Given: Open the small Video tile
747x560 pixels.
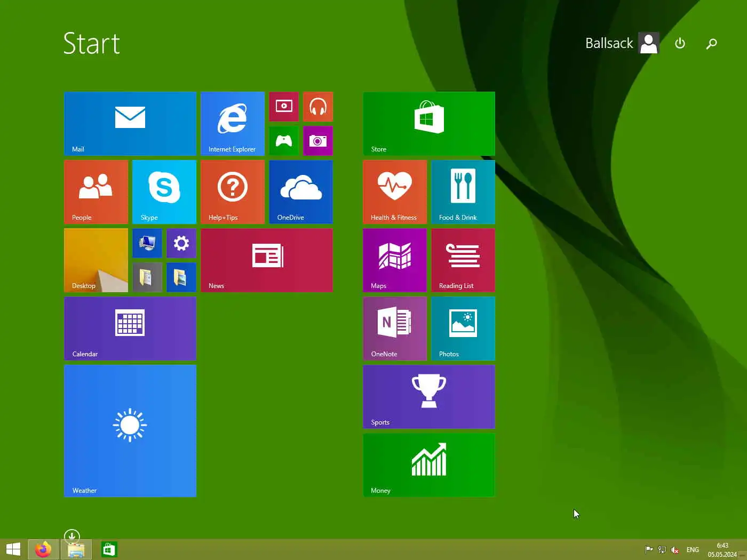Looking at the screenshot, I should (x=284, y=107).
